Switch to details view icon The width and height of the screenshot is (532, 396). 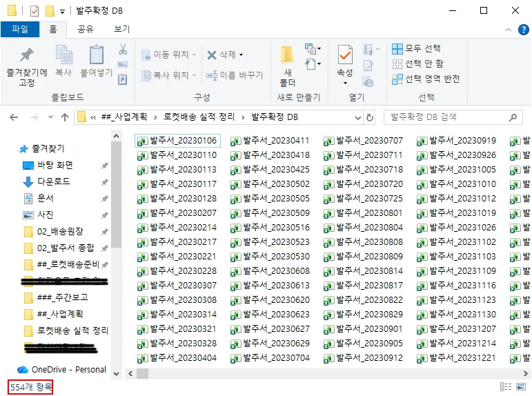coord(506,387)
